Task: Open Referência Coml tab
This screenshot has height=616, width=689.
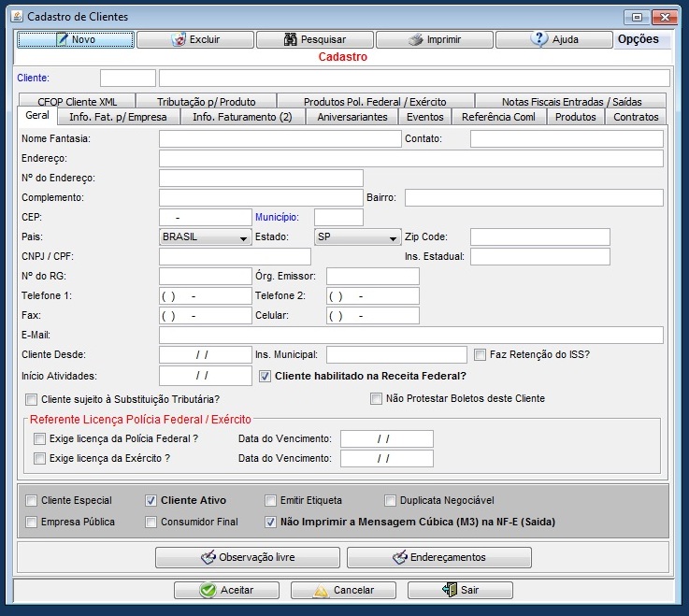Action: click(x=498, y=117)
